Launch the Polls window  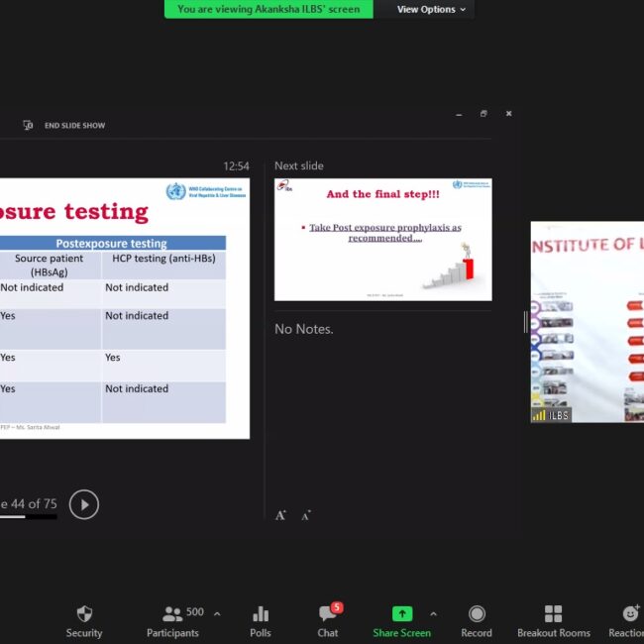coord(261,621)
